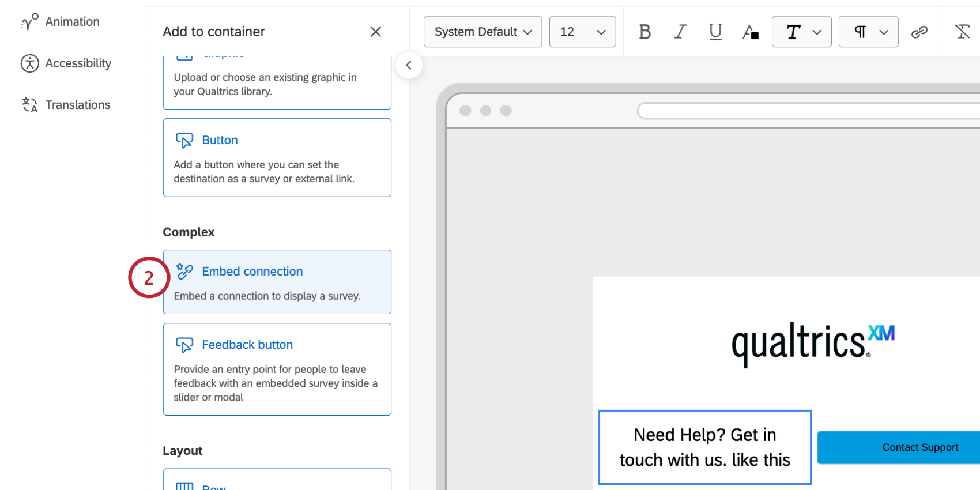The image size is (980, 490).
Task: Toggle italic formatting
Action: pos(680,32)
